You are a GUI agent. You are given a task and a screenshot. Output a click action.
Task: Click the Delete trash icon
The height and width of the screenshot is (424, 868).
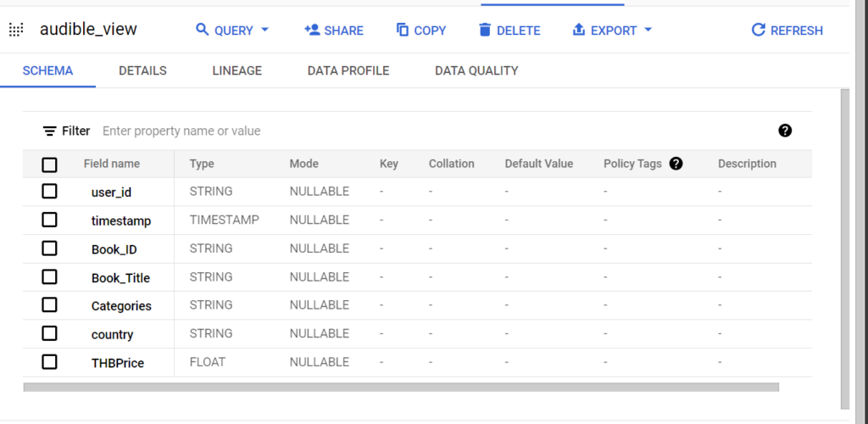(x=485, y=30)
